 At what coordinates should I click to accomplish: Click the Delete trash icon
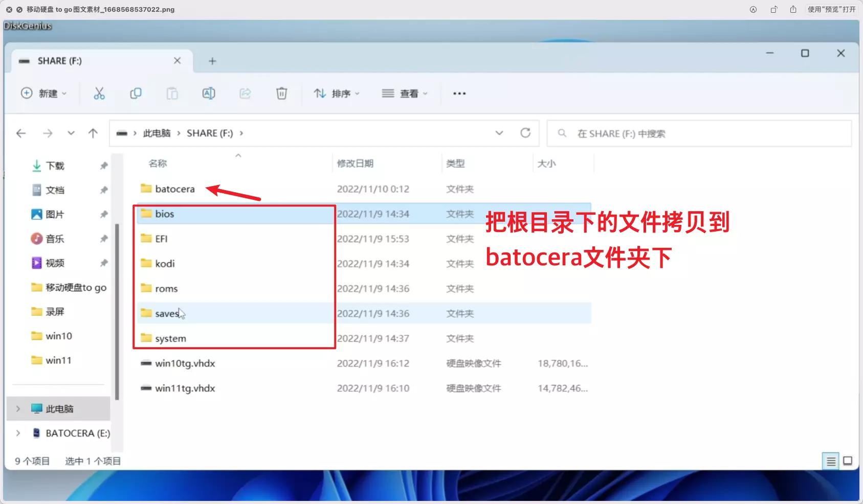pos(281,93)
